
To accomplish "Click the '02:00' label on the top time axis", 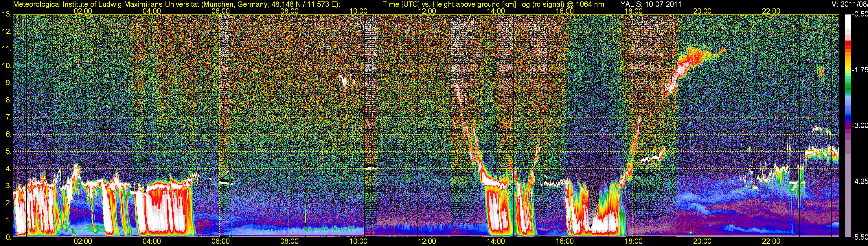I will click(x=82, y=11).
